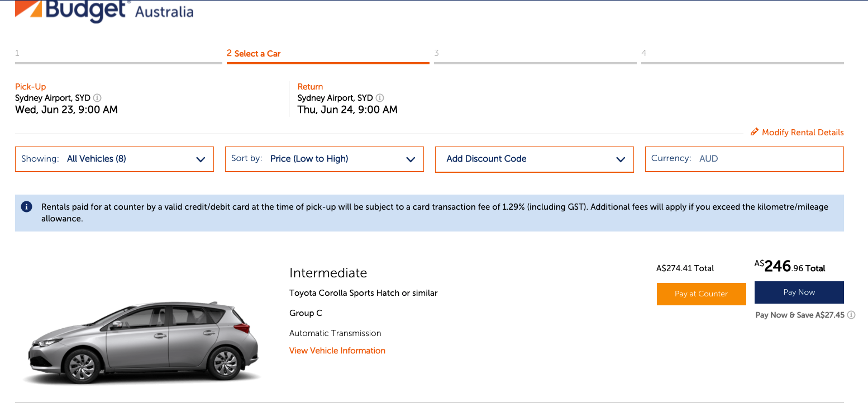Click the Pay Now & Save A$27.45 text
This screenshot has height=411, width=868.
click(800, 315)
